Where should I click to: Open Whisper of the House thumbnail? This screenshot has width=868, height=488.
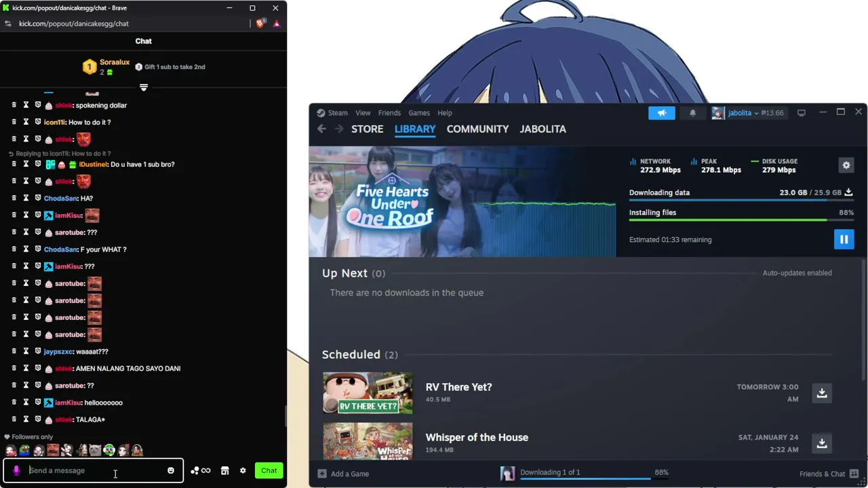pyautogui.click(x=368, y=442)
